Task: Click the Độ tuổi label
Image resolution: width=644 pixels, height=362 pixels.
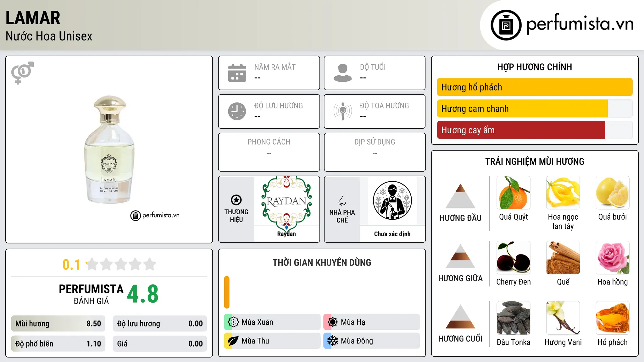Action: click(373, 67)
